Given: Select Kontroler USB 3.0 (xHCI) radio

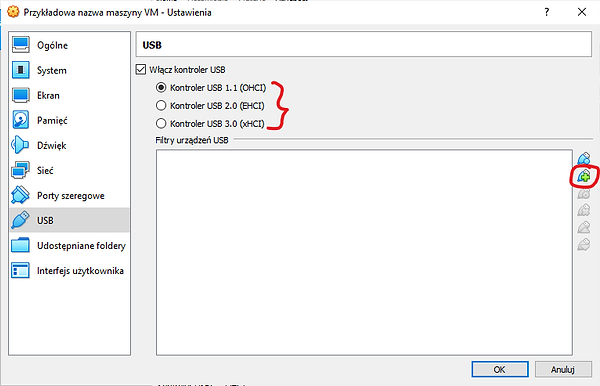Looking at the screenshot, I should (161, 124).
